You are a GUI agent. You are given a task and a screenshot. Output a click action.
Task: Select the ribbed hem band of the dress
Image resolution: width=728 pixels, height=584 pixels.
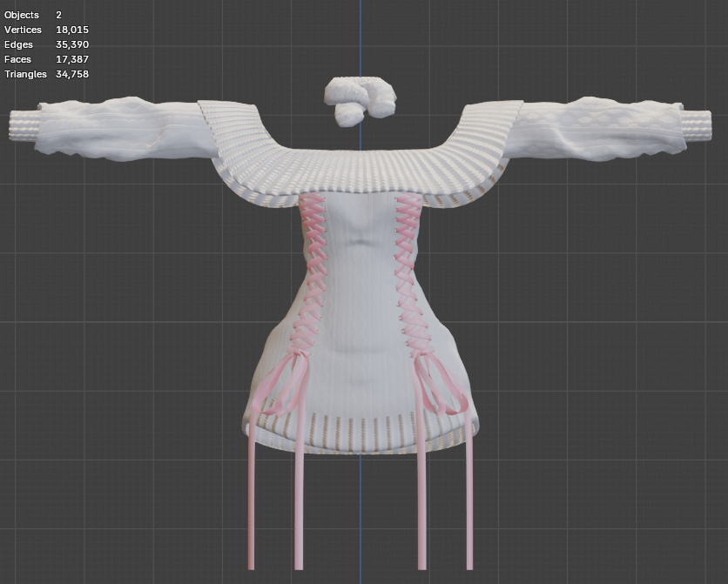pyautogui.click(x=360, y=433)
